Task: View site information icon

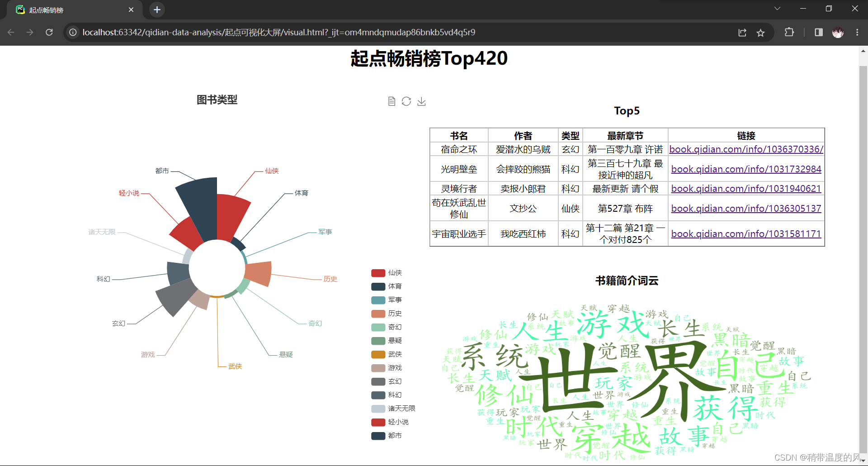Action: [x=73, y=33]
